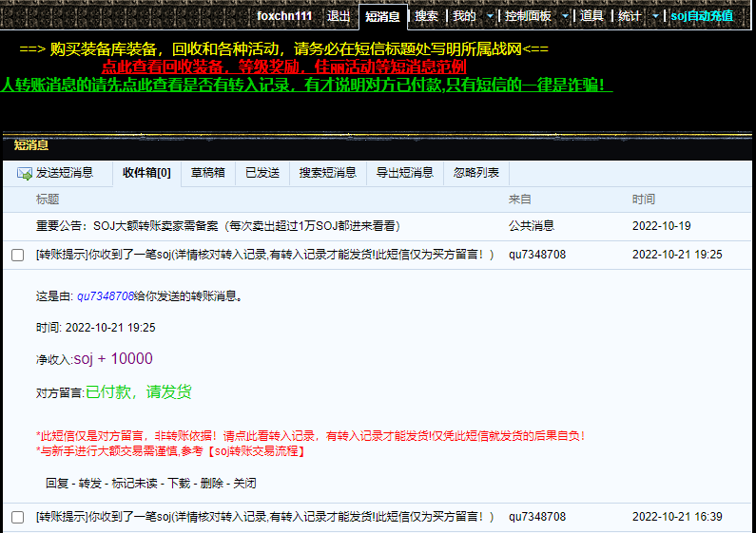
Task: Go to the 搜索短消息 tab
Action: tap(327, 173)
